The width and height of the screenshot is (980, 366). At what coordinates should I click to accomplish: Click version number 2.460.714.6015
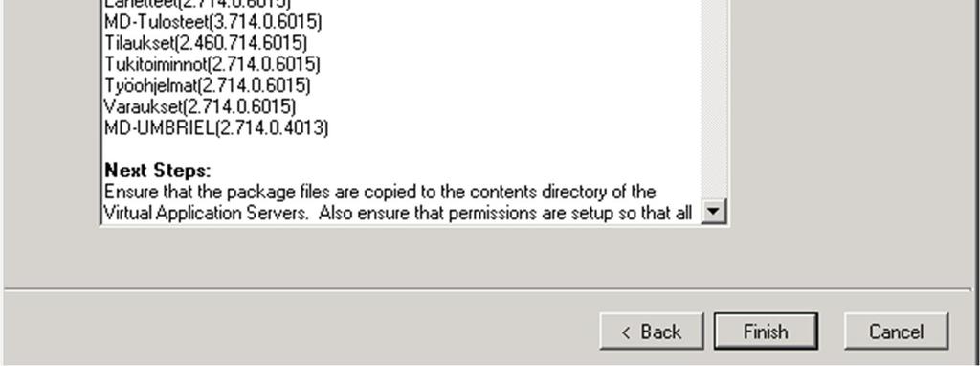[x=242, y=43]
